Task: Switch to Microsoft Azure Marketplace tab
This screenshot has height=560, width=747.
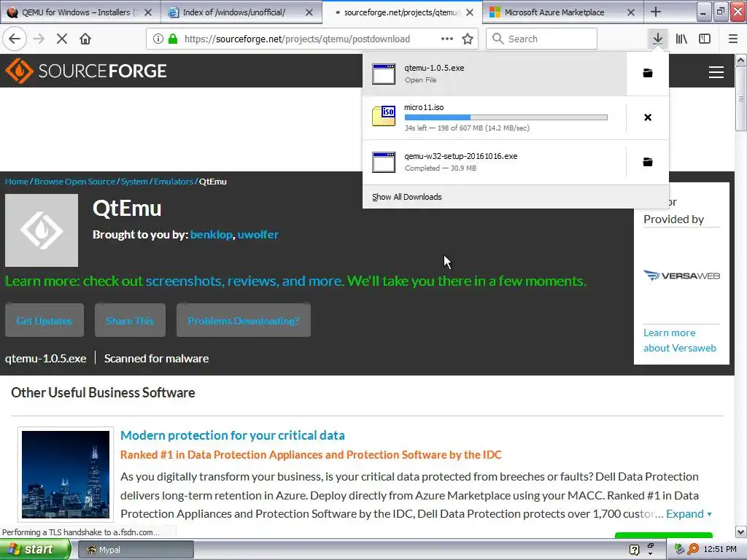Action: (554, 12)
